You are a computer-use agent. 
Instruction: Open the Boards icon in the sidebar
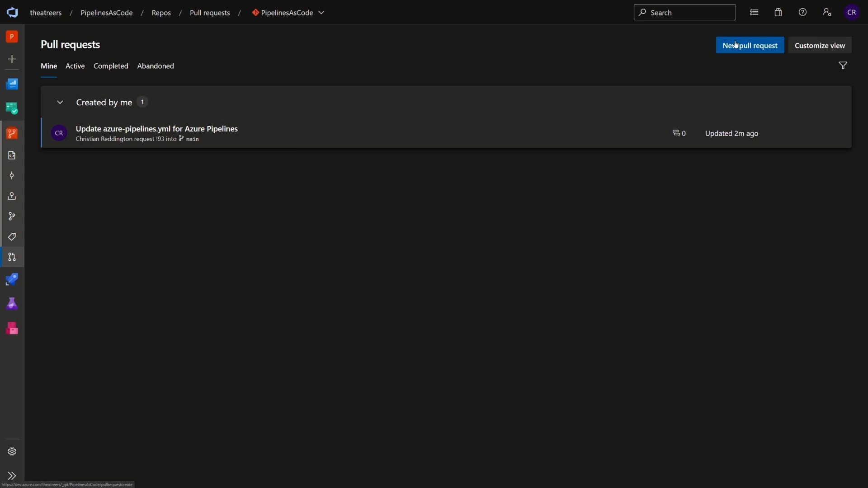(x=11, y=108)
